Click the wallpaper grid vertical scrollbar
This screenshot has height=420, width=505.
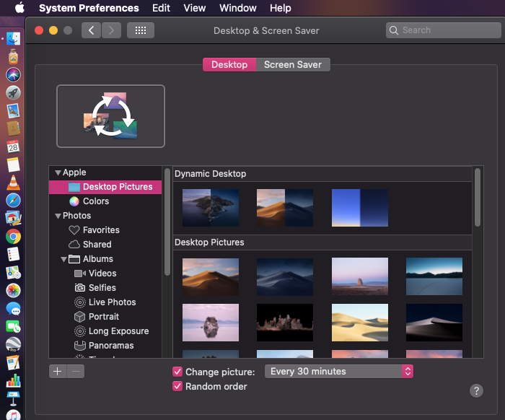click(x=478, y=197)
